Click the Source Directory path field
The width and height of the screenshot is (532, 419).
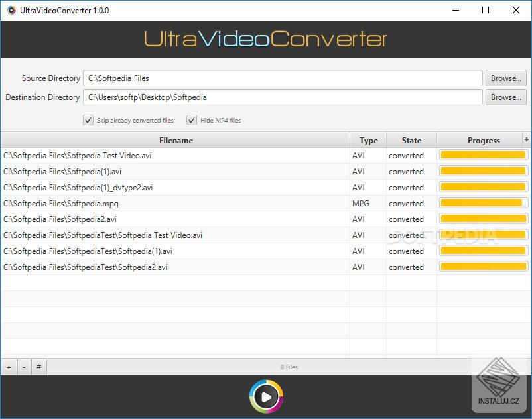point(283,78)
